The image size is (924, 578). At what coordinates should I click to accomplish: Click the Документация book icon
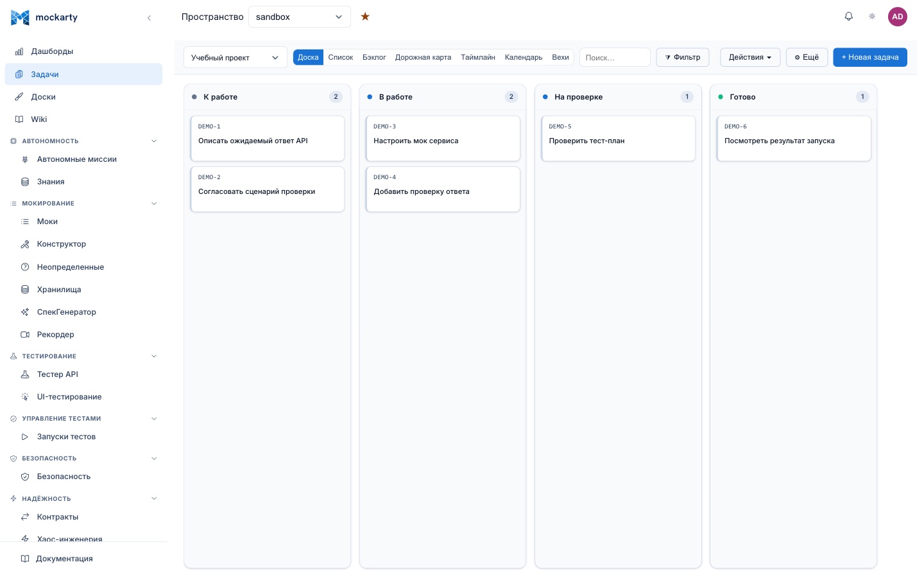pos(25,559)
